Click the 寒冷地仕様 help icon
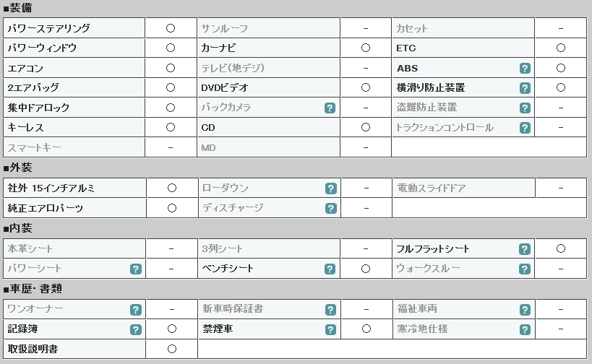This screenshot has height=364, width=592. [525, 329]
